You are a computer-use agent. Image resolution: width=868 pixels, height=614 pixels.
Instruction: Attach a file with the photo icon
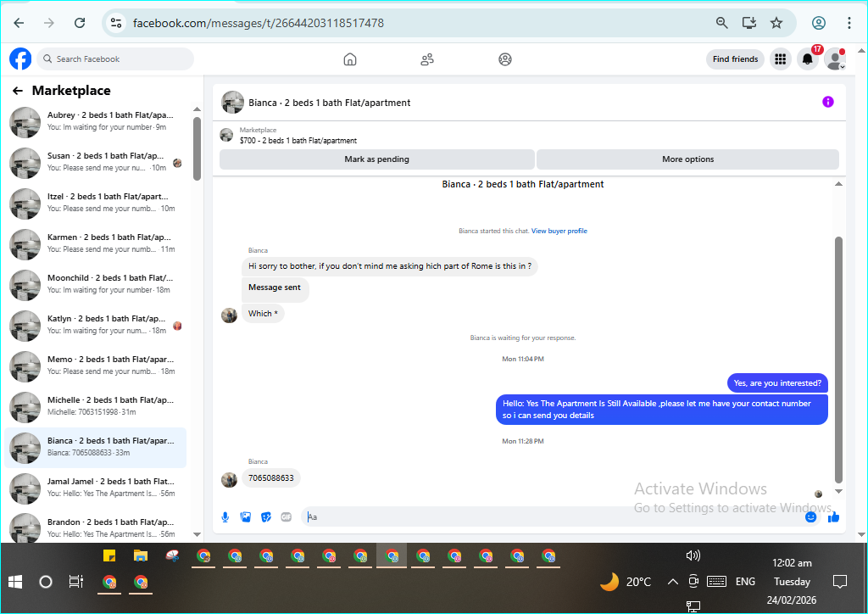[x=245, y=517]
